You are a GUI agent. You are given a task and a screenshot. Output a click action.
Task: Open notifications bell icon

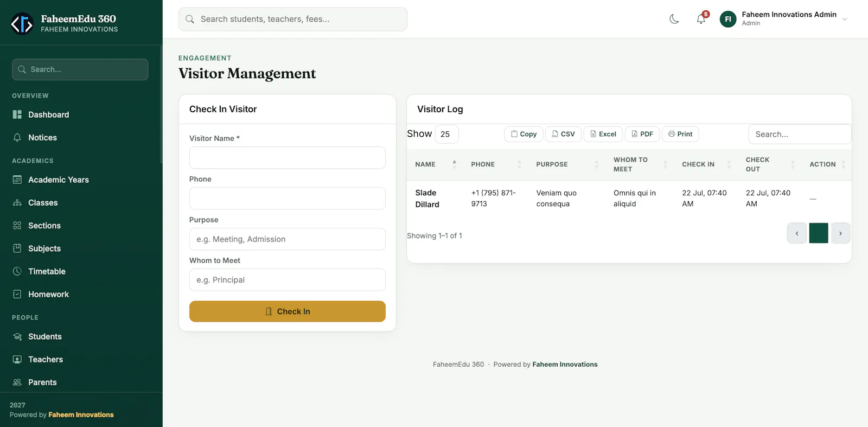point(701,19)
